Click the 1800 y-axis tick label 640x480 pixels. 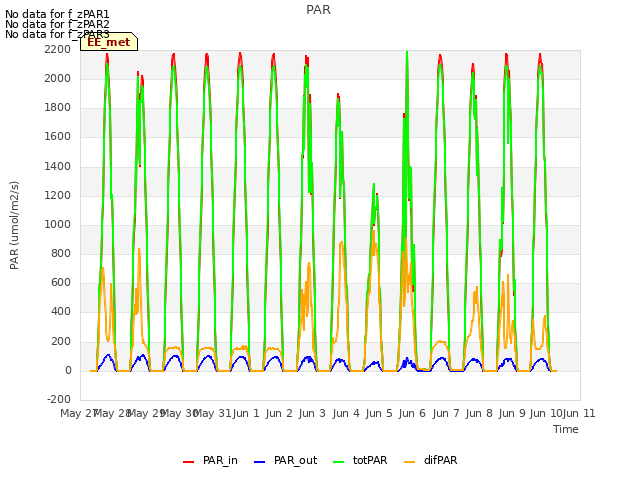pyautogui.click(x=58, y=107)
